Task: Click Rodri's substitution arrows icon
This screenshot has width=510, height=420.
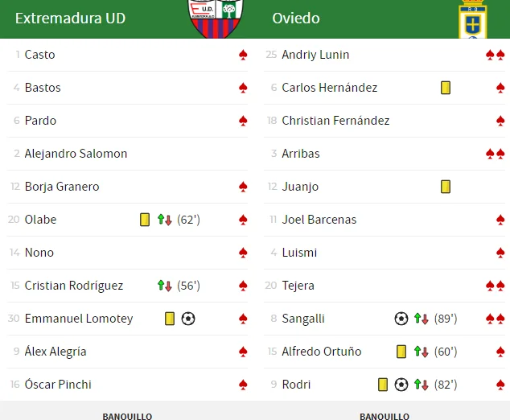Action: (x=422, y=385)
